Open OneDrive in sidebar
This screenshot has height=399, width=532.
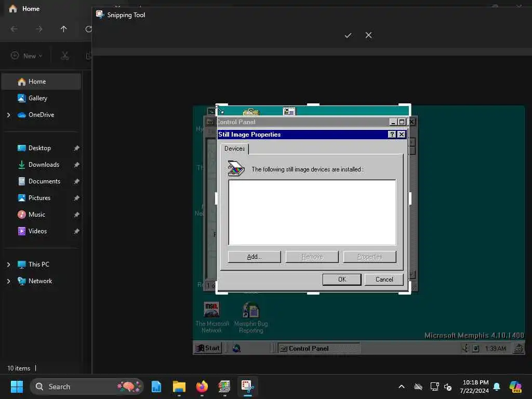click(42, 115)
